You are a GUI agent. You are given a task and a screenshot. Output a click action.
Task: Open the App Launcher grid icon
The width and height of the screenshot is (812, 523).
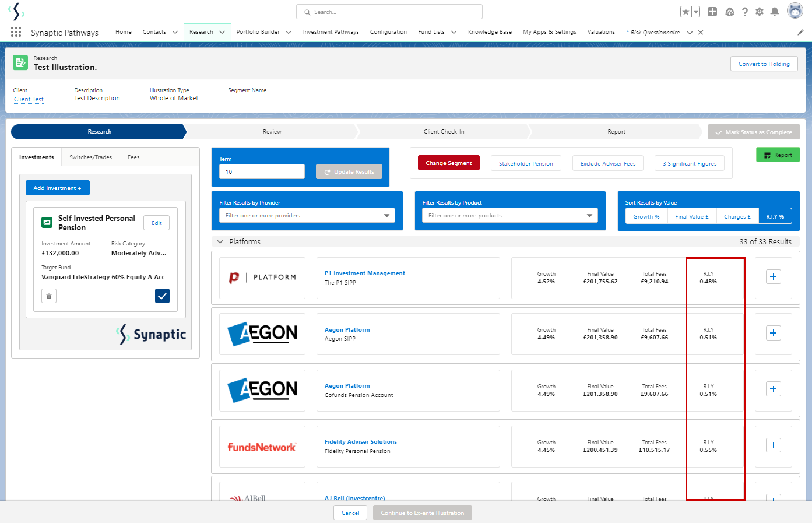16,32
